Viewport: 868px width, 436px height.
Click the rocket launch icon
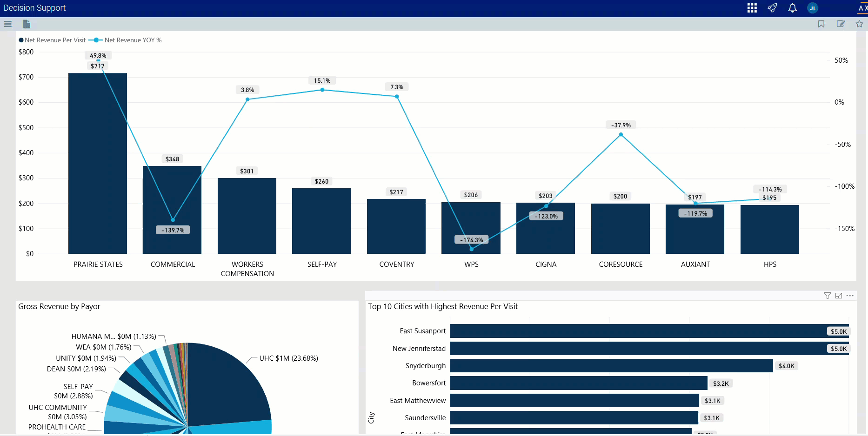(x=772, y=8)
